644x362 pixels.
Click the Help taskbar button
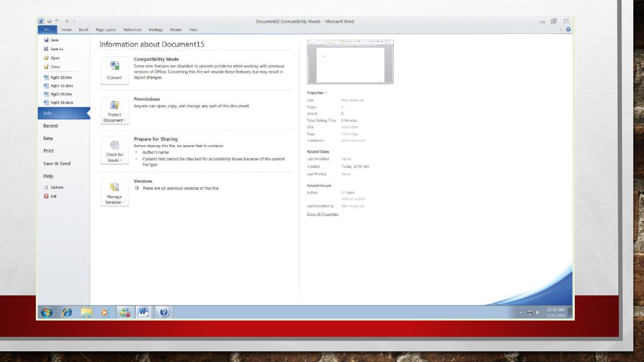pyautogui.click(x=164, y=312)
